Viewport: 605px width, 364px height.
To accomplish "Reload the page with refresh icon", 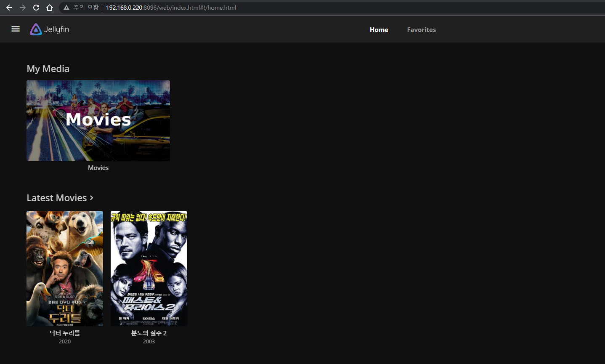I will [x=36, y=8].
